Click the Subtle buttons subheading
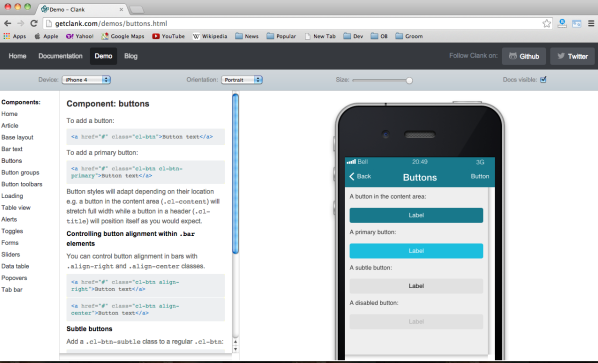This screenshot has height=363, width=598. (x=89, y=329)
